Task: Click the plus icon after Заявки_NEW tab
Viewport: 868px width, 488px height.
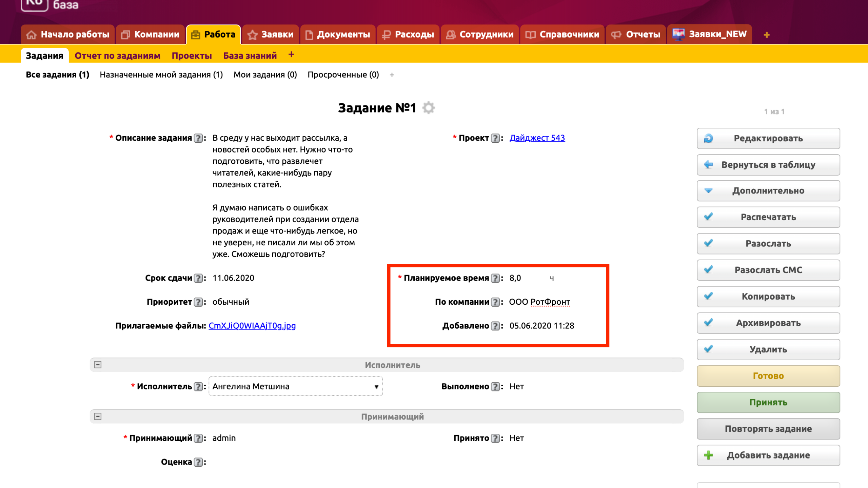Action: coord(766,35)
